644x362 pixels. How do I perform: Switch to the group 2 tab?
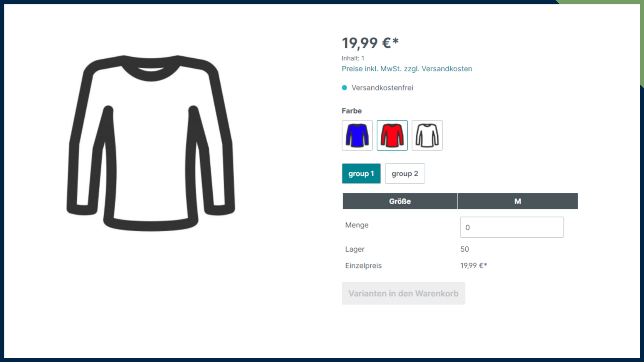(x=405, y=174)
